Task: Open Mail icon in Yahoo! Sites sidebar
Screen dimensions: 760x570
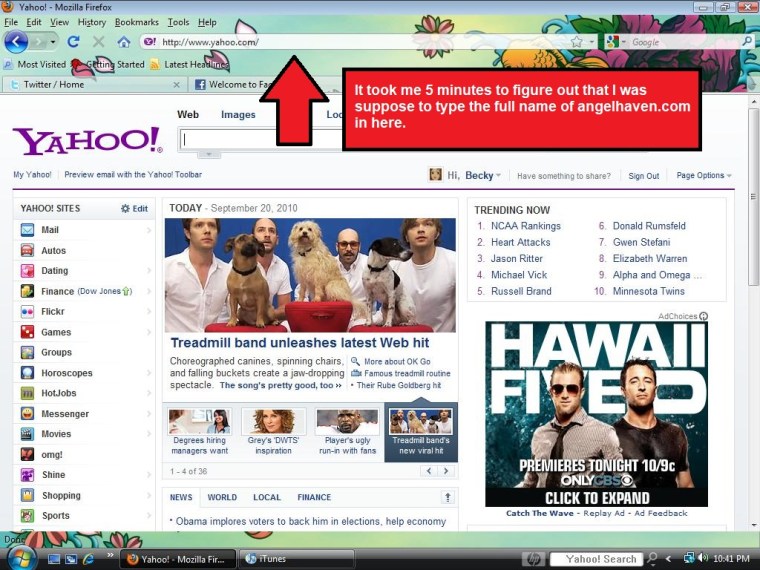Action: (x=28, y=230)
